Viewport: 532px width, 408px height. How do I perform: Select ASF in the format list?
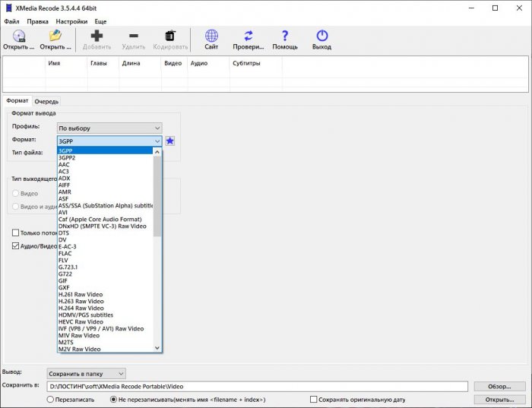tap(105, 199)
